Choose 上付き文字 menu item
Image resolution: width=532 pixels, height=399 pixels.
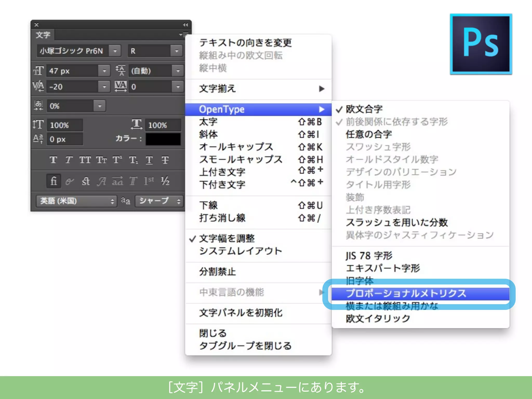tap(258, 172)
